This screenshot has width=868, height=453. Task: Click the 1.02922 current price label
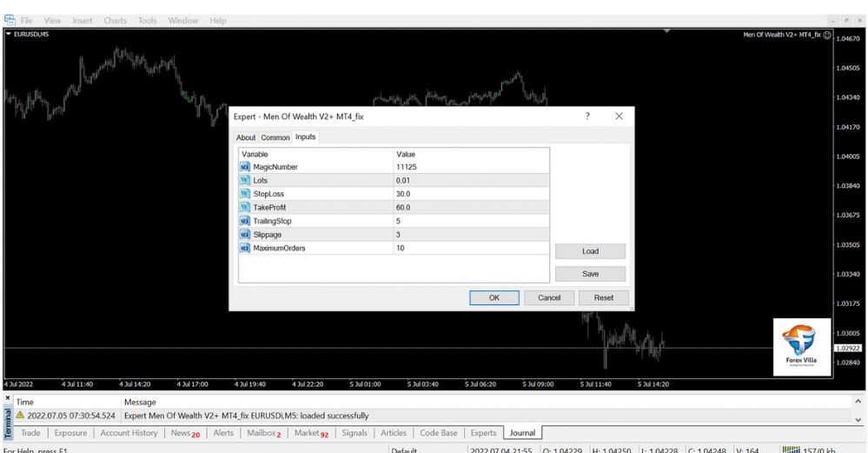[847, 349]
